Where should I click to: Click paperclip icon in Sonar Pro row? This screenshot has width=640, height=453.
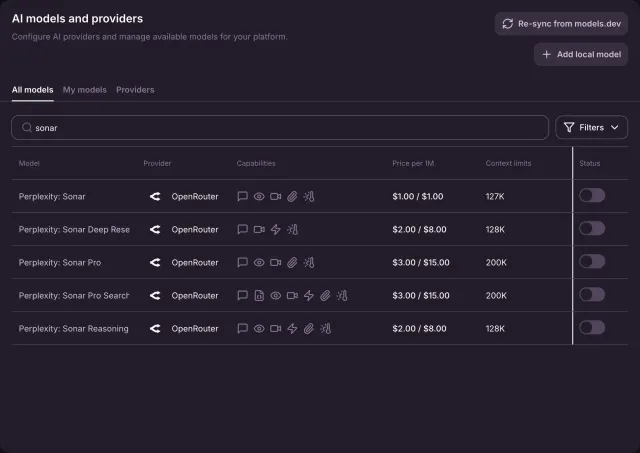[x=292, y=262]
